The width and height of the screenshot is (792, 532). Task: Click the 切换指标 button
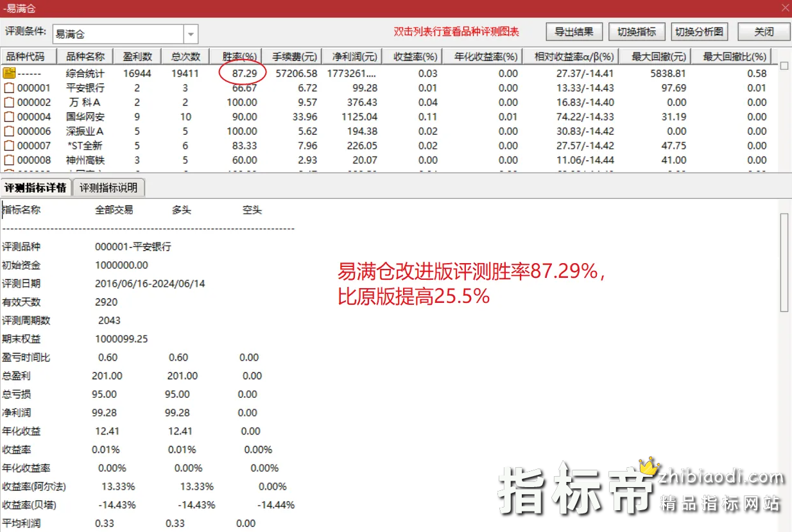(637, 31)
